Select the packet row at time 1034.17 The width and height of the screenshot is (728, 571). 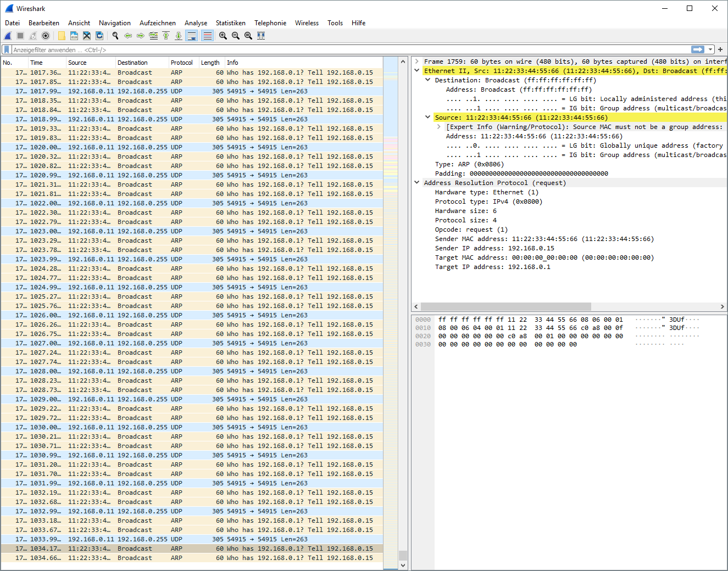click(192, 548)
